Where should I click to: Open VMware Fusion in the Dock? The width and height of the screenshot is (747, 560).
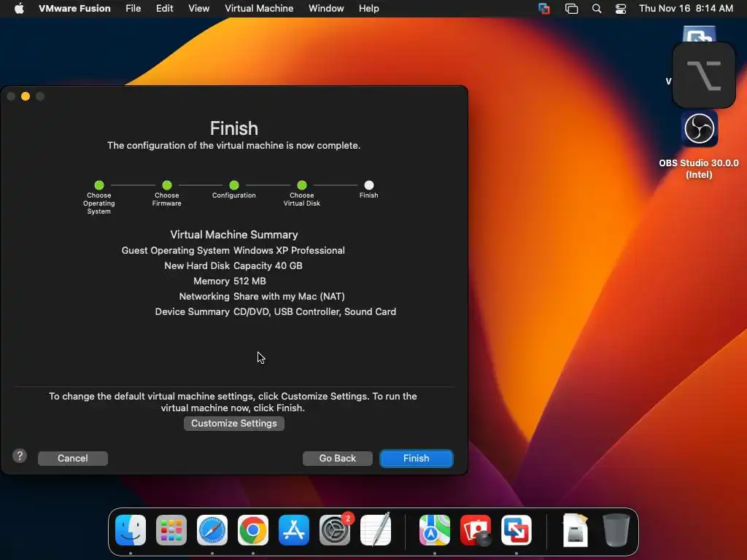click(x=516, y=530)
